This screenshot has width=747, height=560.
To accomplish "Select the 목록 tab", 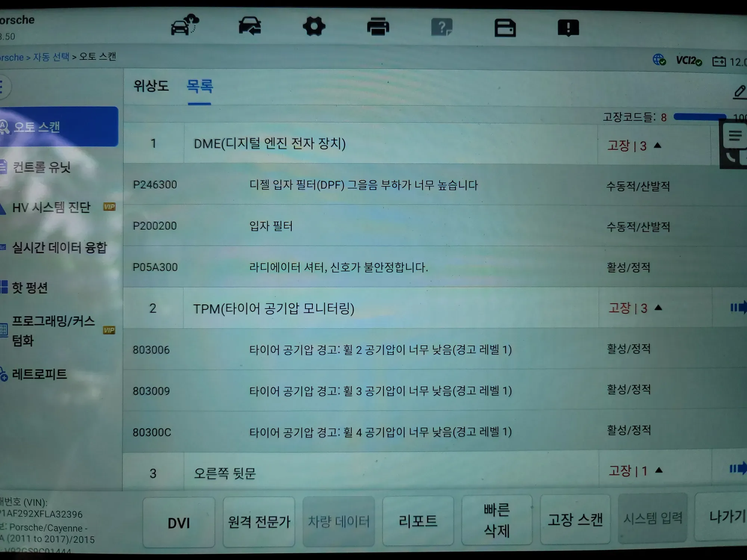I will point(200,87).
